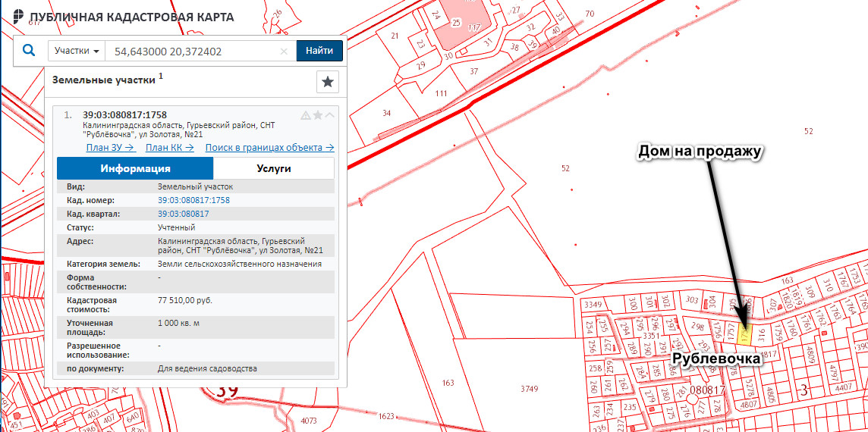
Task: Open cadastral number 39:03:080817:1758 link in table
Action: [x=193, y=200]
